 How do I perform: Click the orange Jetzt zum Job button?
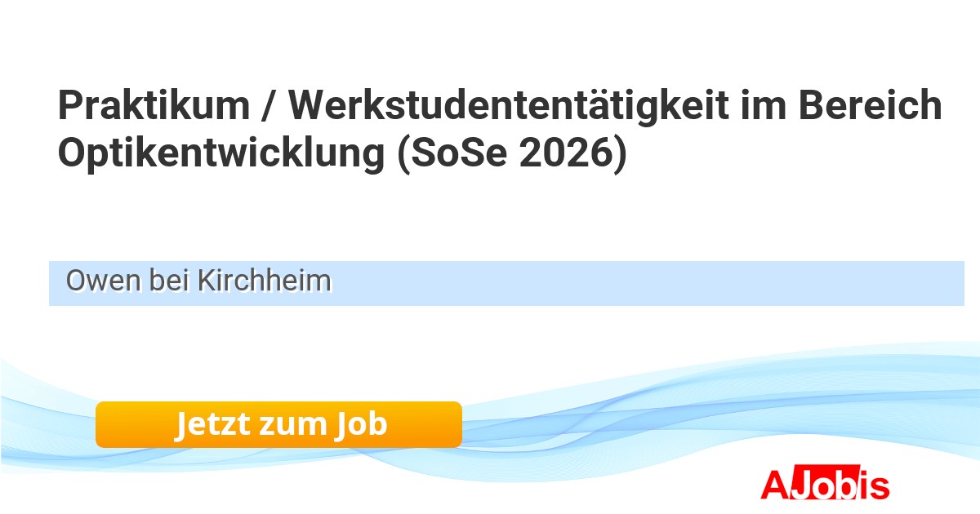coord(278,424)
